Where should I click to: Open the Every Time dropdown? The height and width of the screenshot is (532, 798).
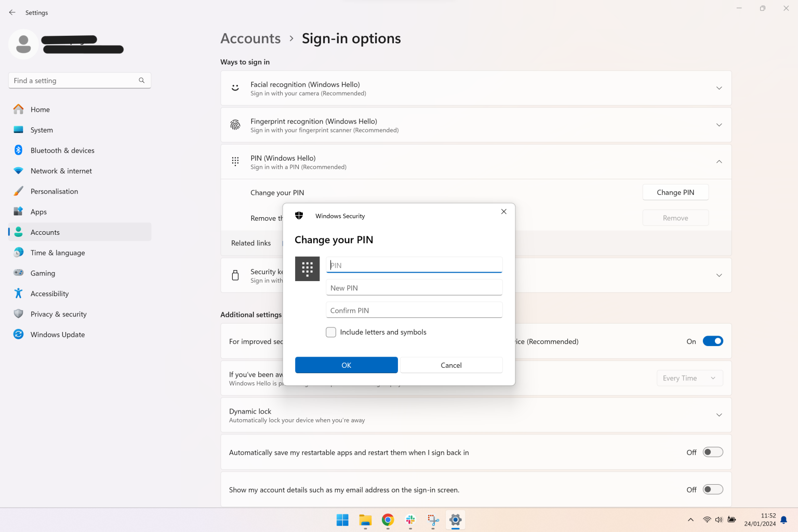(x=689, y=378)
